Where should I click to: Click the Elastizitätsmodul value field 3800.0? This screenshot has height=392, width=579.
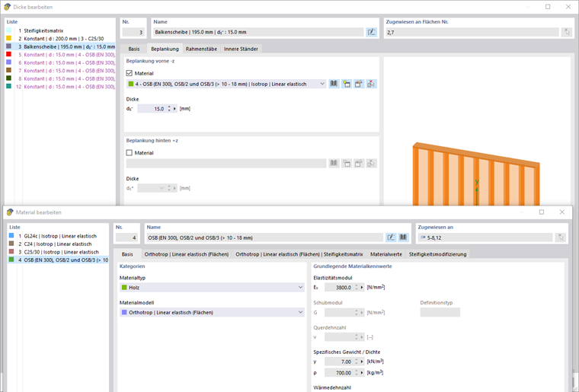coord(338,287)
